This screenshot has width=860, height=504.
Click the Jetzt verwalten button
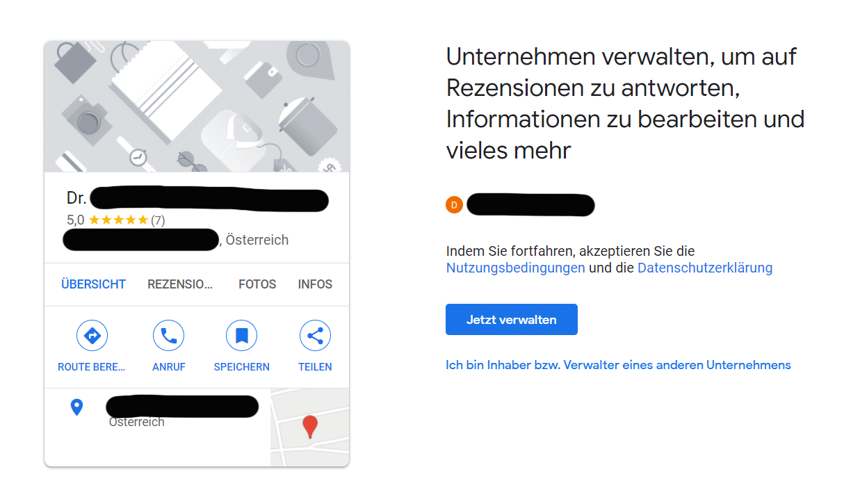tap(512, 320)
